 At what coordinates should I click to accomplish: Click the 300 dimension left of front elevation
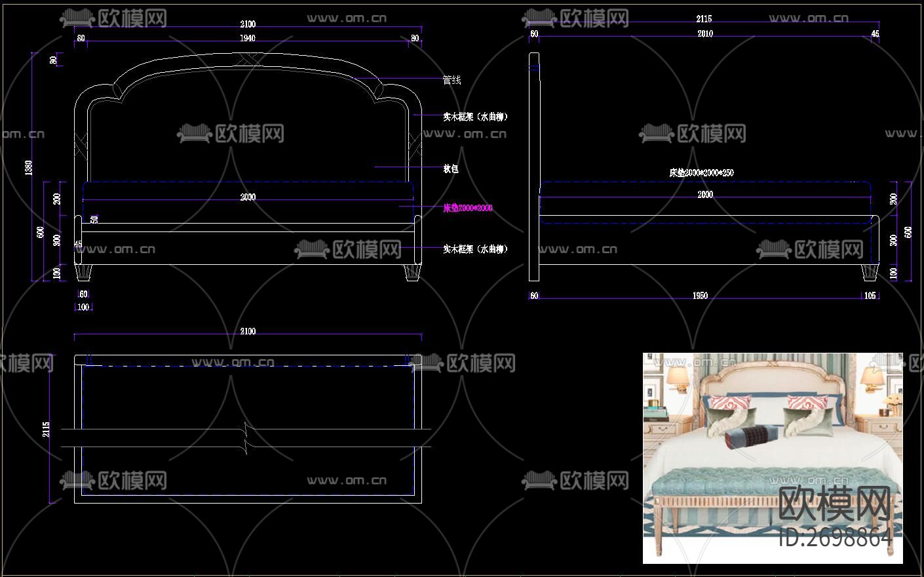pos(57,241)
